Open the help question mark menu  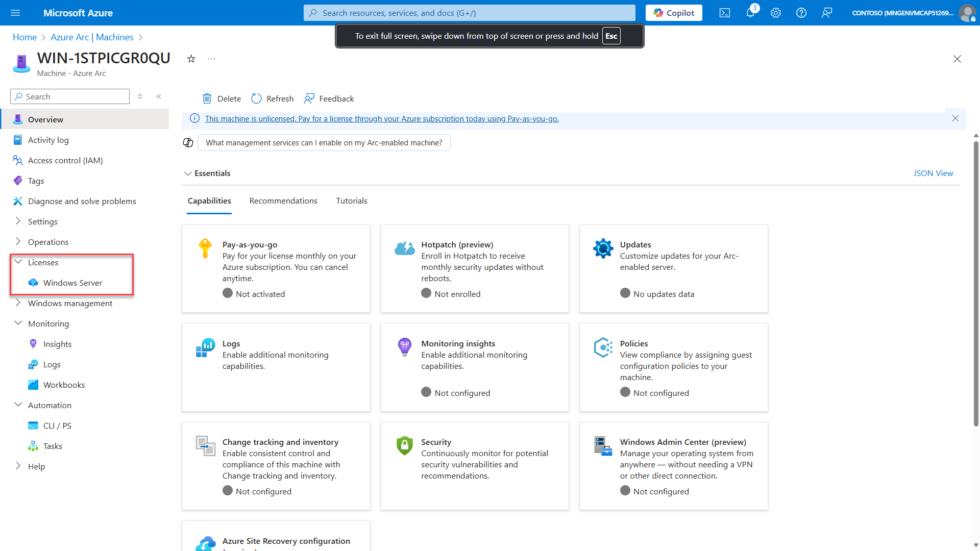[801, 13]
